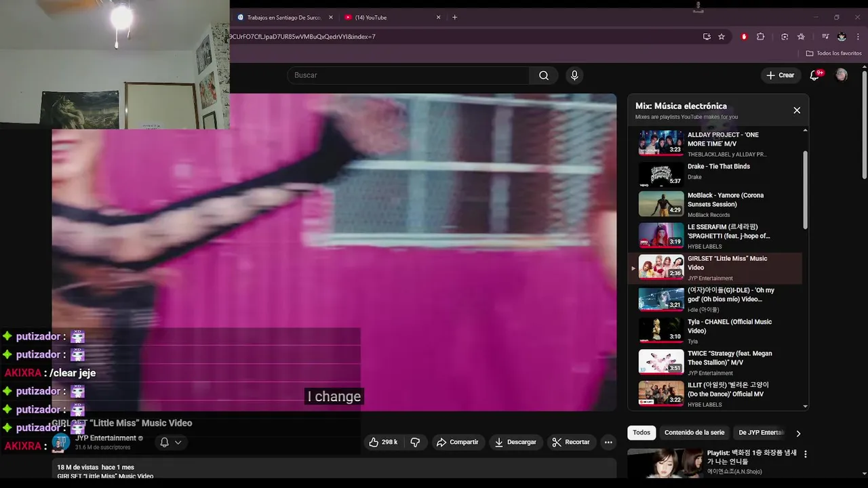
Task: Start voice search with microphone icon
Action: click(x=574, y=75)
